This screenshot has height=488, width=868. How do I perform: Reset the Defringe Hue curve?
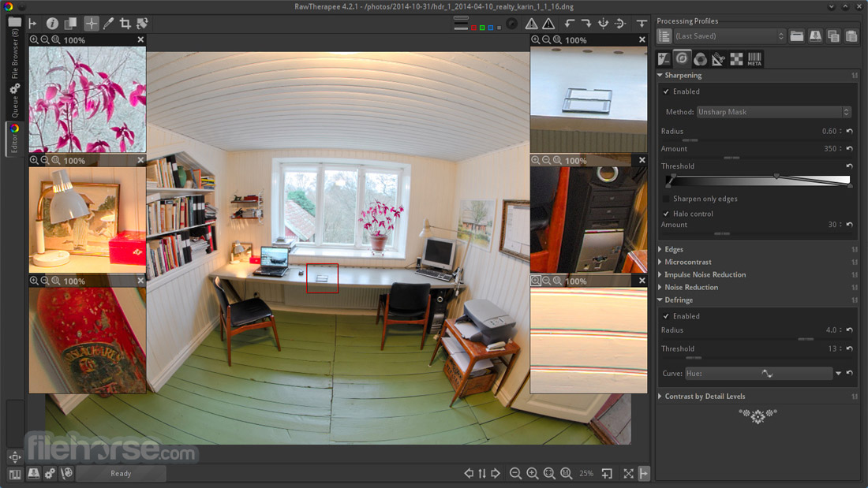pyautogui.click(x=850, y=374)
